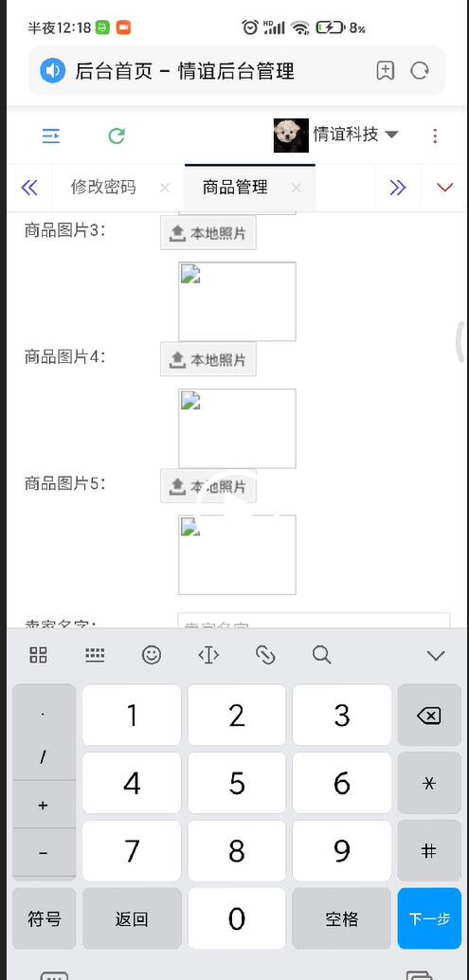Toggle the sidebar menu collapse icon
Image resolution: width=469 pixels, height=980 pixels.
point(50,136)
